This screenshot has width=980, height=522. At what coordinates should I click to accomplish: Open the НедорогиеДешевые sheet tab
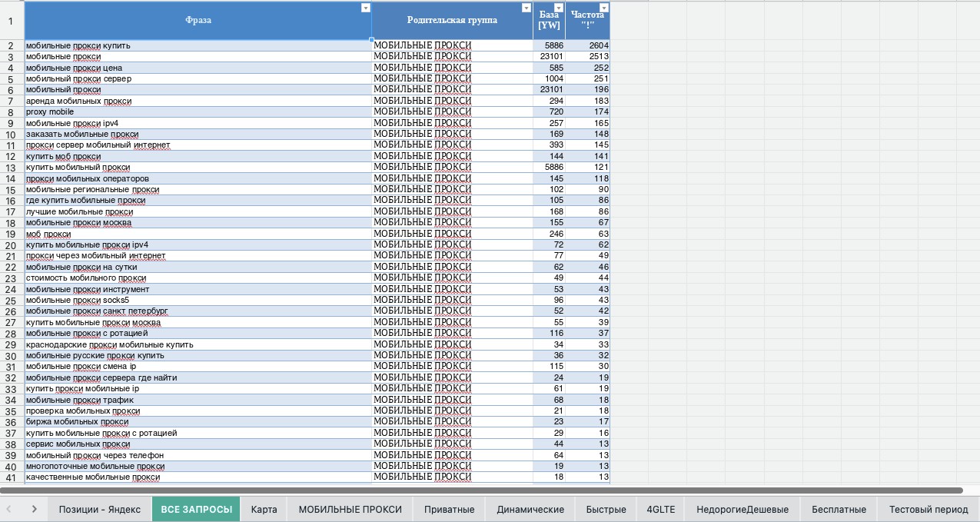[742, 509]
